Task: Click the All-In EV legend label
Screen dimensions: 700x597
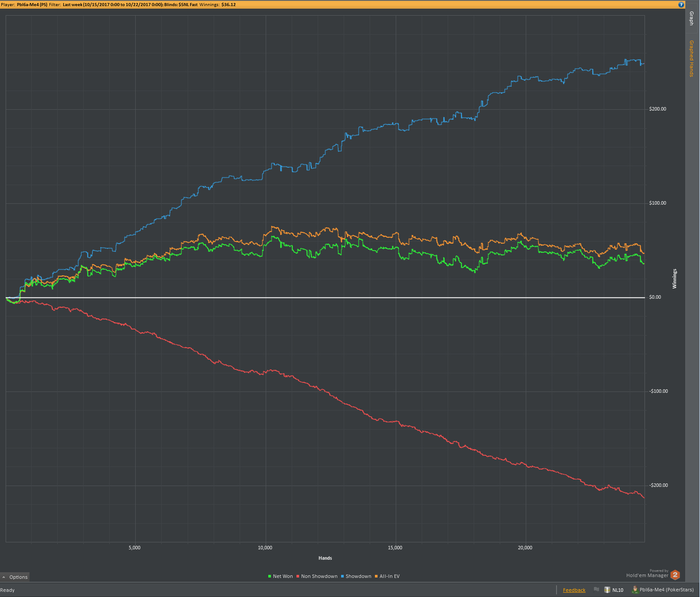Action: 390,576
